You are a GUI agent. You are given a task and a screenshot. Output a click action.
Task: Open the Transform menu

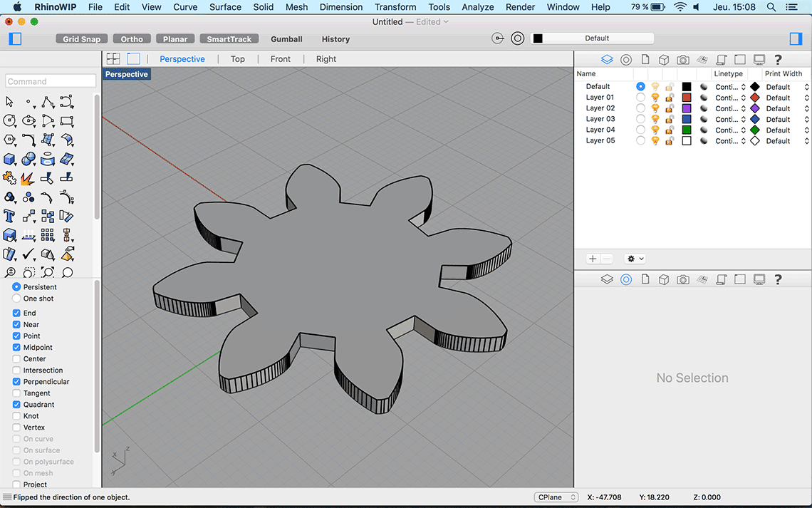(x=395, y=7)
